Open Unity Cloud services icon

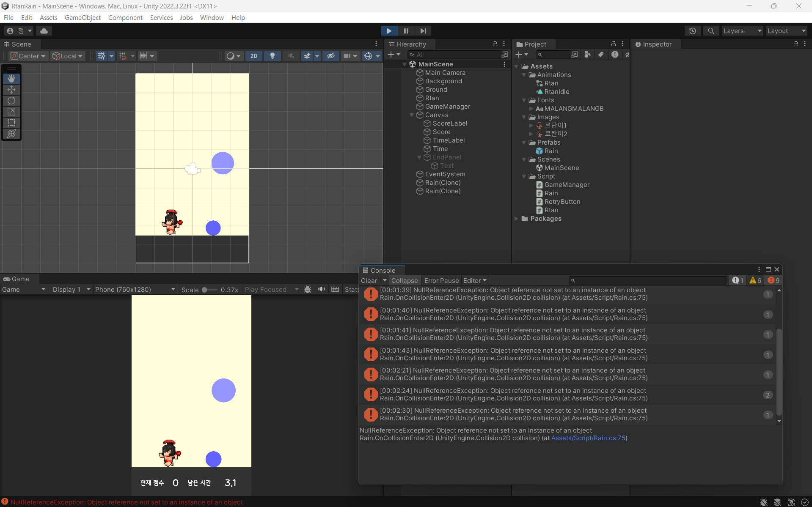(44, 31)
